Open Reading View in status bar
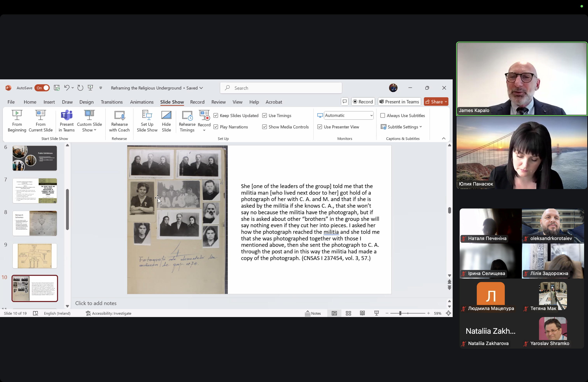 (362, 313)
